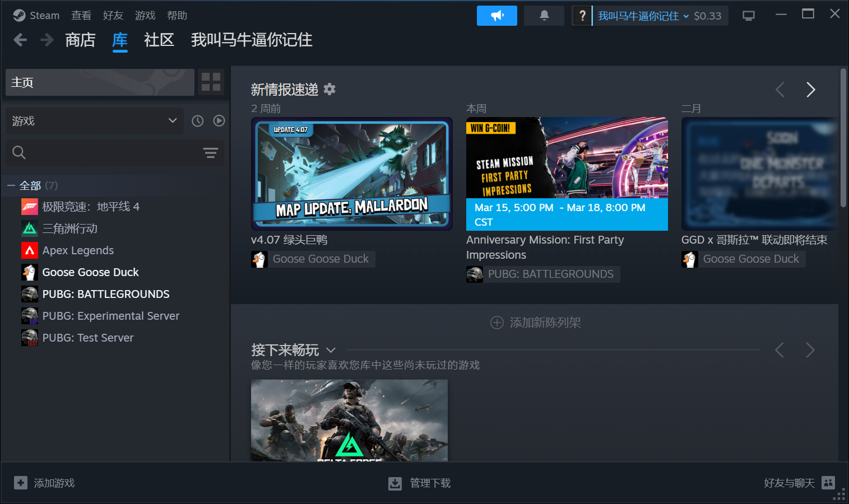Image resolution: width=849 pixels, height=504 pixels.
Task: Select Apex Legends in the game list
Action: coord(78,250)
